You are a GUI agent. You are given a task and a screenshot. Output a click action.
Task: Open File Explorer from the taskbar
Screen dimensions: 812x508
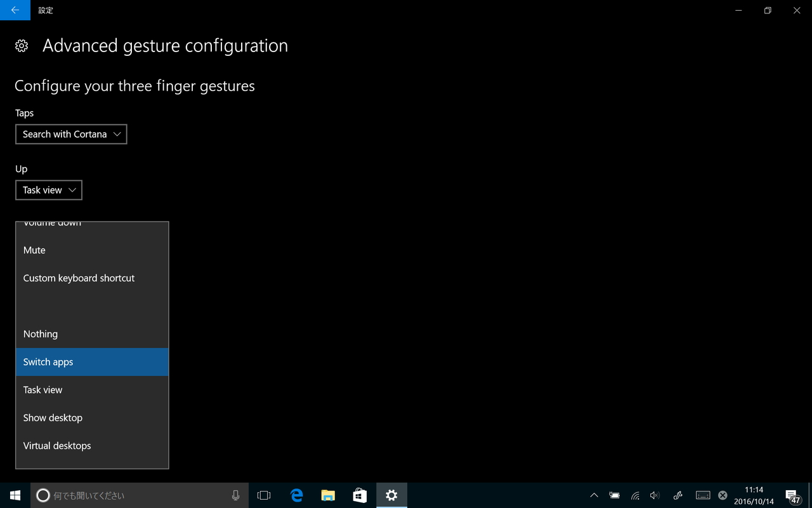328,495
